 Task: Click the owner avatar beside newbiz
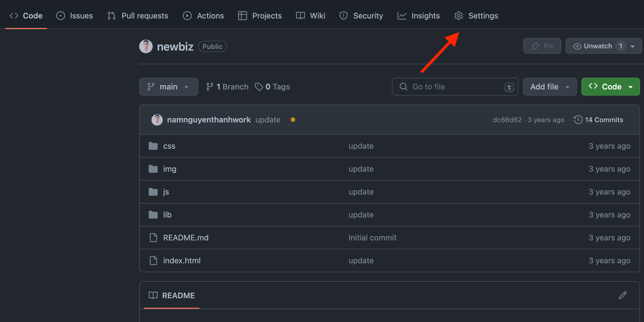click(146, 46)
